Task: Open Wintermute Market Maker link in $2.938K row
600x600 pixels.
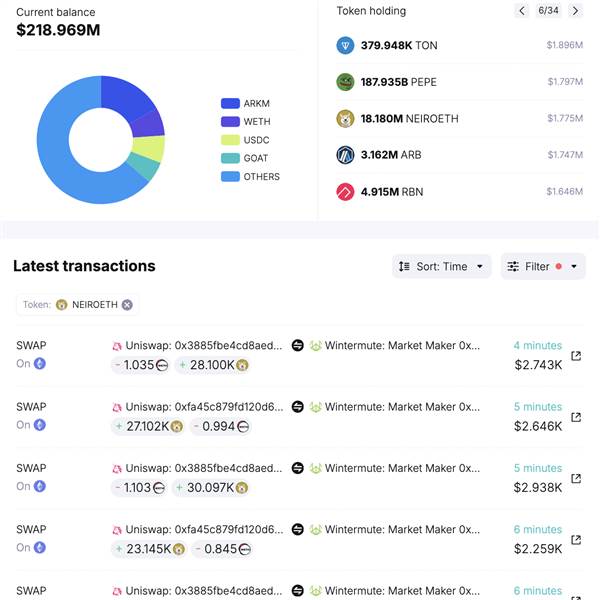Action: pyautogui.click(x=402, y=468)
